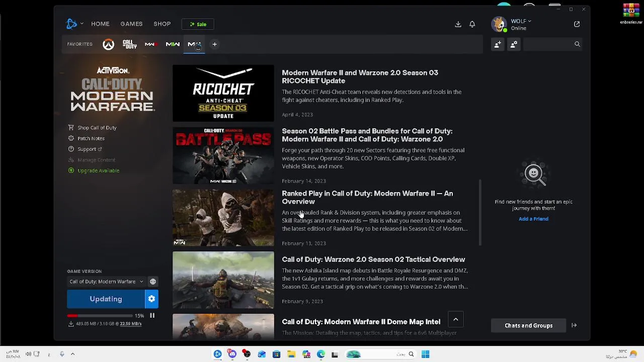Open the Season 02 Battle Pass thumbnail

pyautogui.click(x=223, y=155)
